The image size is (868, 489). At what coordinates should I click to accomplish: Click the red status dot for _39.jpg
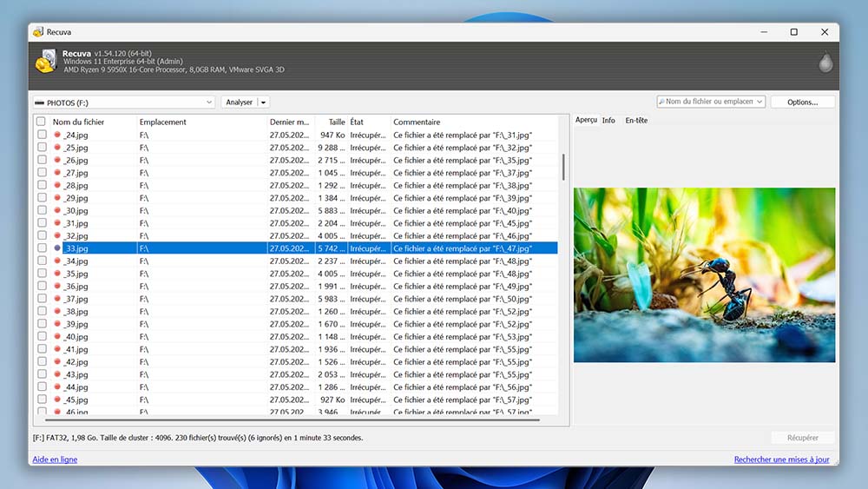click(x=57, y=324)
